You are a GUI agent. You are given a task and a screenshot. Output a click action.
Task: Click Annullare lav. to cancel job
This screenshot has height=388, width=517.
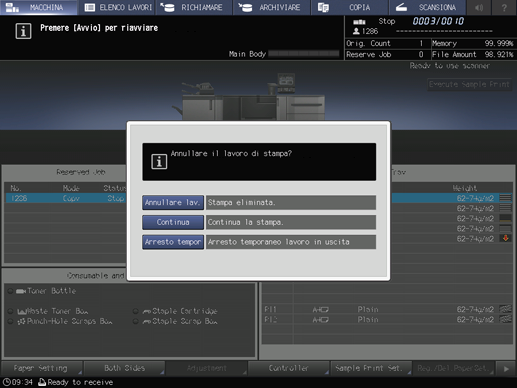(x=173, y=203)
